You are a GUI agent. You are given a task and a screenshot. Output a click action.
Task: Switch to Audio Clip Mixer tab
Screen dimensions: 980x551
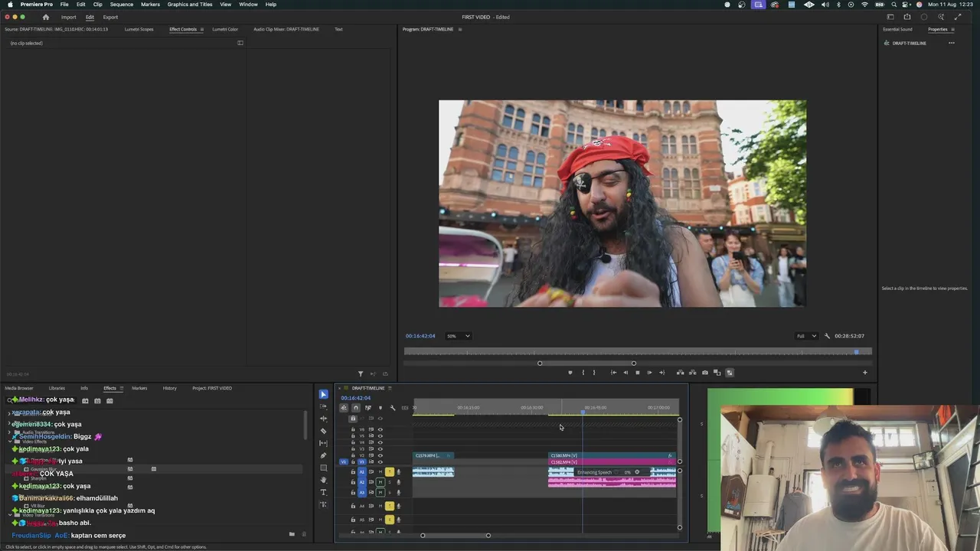[x=286, y=29]
